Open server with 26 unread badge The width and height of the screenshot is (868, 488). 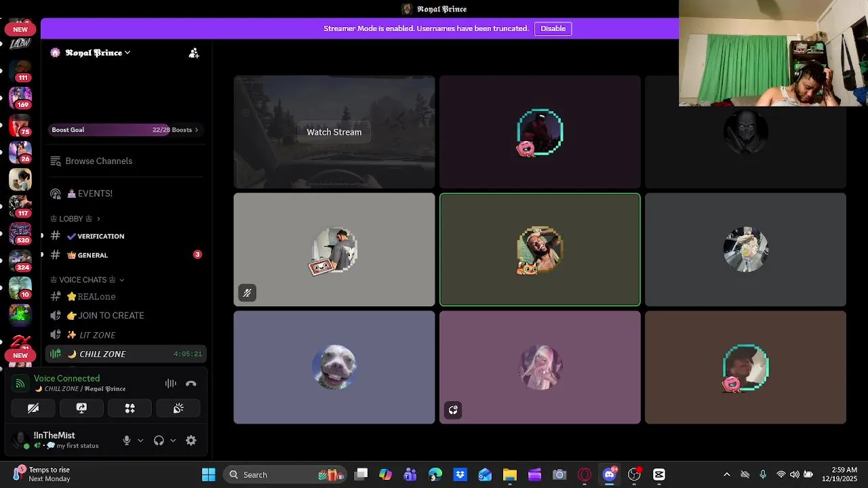pos(20,152)
